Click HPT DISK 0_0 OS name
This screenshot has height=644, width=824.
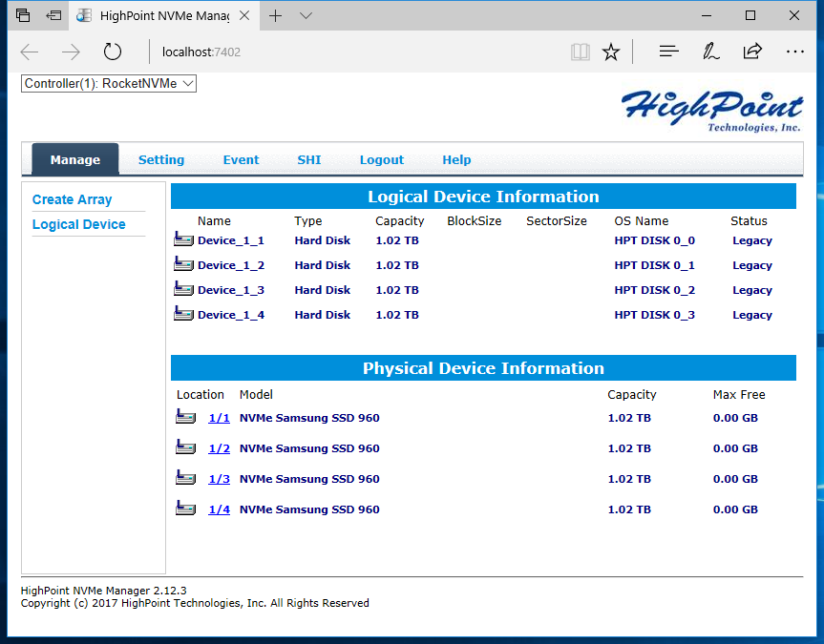click(x=654, y=240)
